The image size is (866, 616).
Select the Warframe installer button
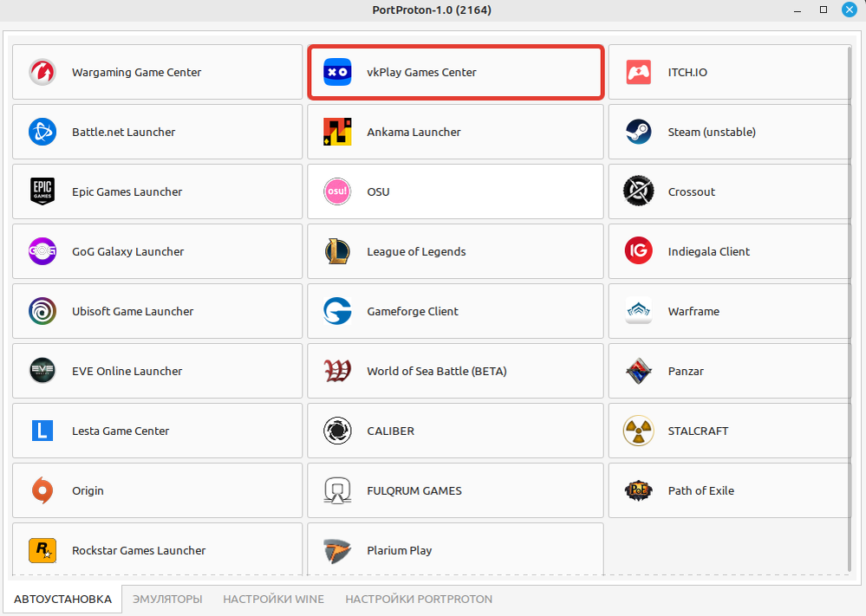coord(729,311)
